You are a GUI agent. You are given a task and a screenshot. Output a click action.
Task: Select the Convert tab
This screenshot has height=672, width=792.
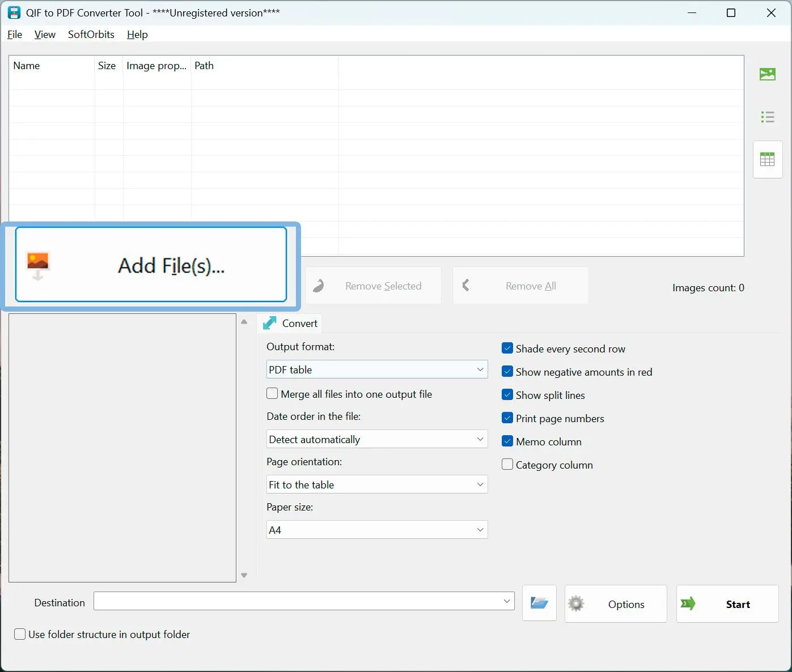click(x=290, y=323)
